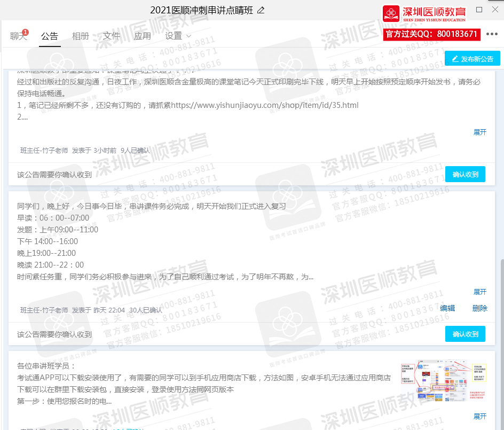Expand the study schedule announcement via 展开
This screenshot has height=430, width=504.
coord(479,292)
